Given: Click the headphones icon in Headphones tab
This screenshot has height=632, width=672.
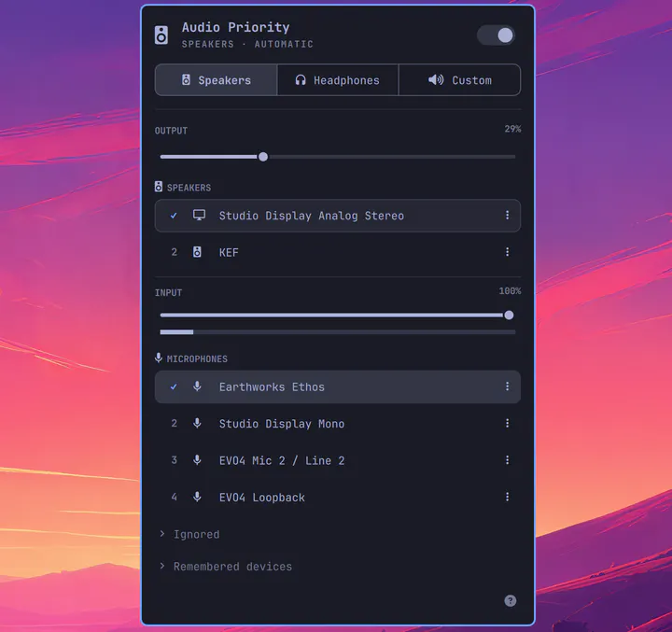Looking at the screenshot, I should pyautogui.click(x=301, y=80).
